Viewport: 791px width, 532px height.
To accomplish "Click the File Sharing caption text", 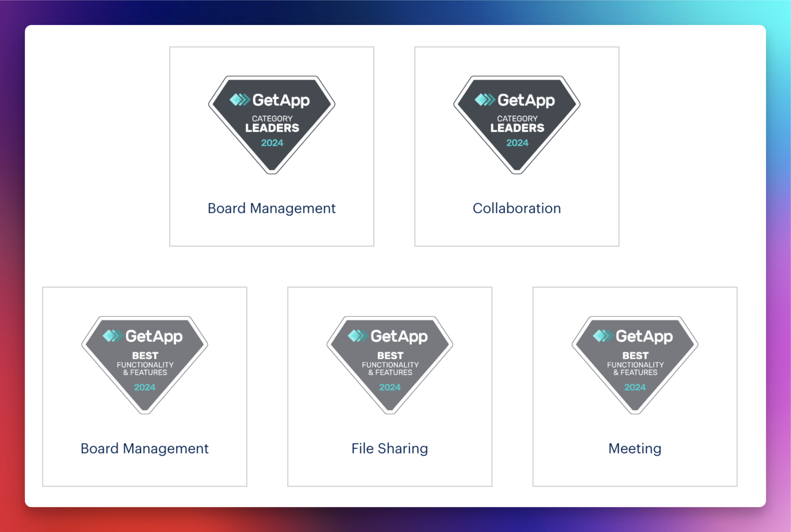I will pos(390,448).
